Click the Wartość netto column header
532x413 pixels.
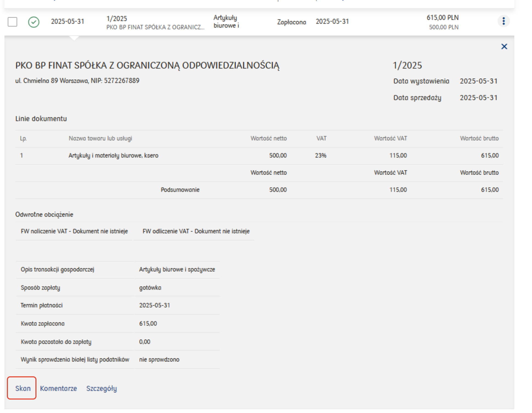[268, 138]
